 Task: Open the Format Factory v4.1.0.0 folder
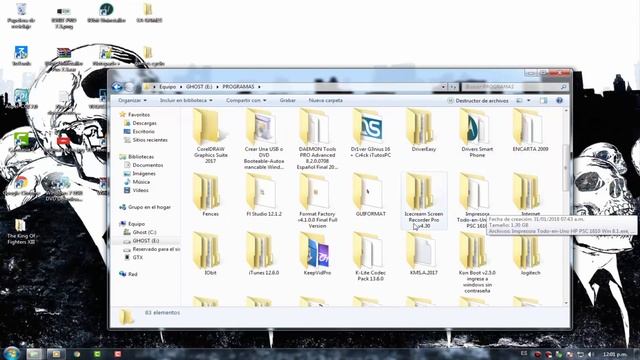tap(317, 201)
